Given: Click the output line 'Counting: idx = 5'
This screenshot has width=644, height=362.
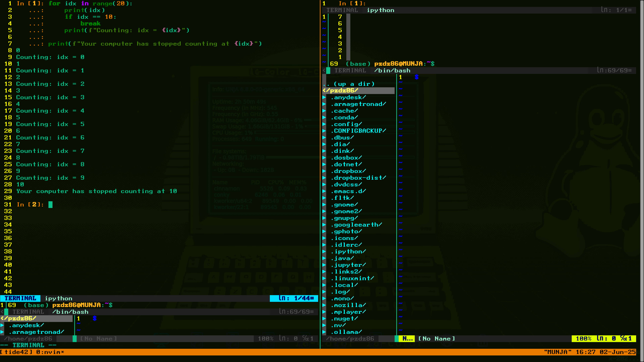Looking at the screenshot, I should point(50,124).
